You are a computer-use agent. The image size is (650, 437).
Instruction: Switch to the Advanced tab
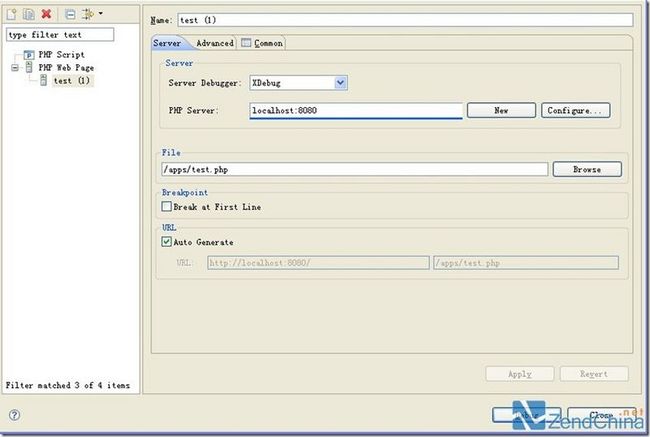pyautogui.click(x=215, y=43)
